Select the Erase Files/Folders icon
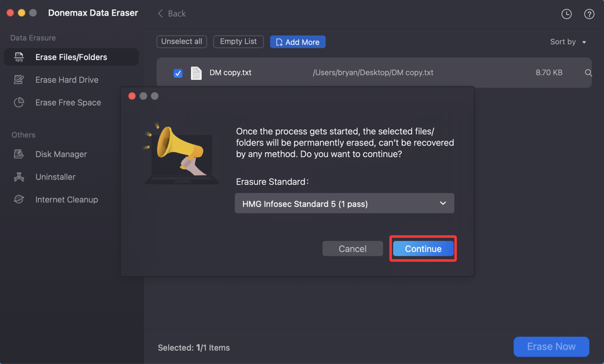 pyautogui.click(x=20, y=57)
